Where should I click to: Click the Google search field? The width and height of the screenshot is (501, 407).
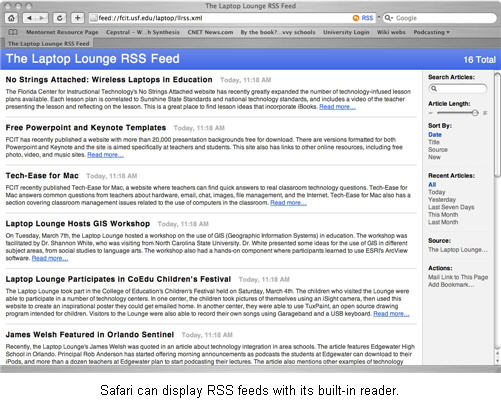pyautogui.click(x=439, y=18)
